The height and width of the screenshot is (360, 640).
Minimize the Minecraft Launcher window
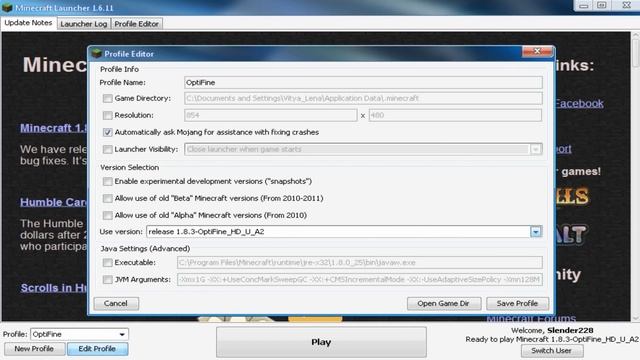pos(584,5)
